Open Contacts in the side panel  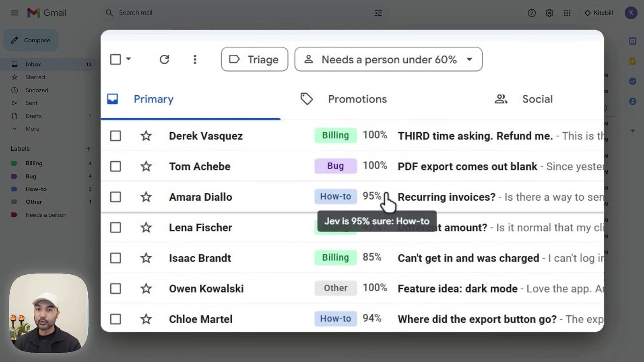click(x=633, y=101)
